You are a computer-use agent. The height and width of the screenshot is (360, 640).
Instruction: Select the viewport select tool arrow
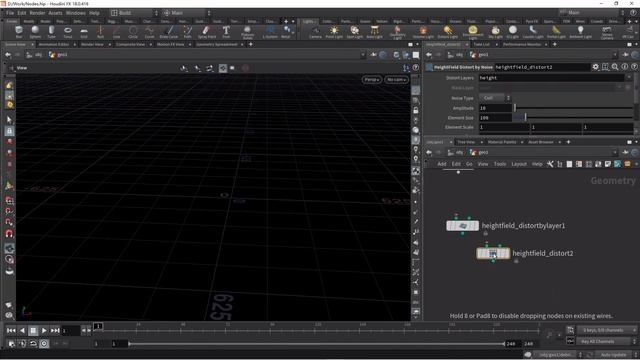(x=9, y=120)
